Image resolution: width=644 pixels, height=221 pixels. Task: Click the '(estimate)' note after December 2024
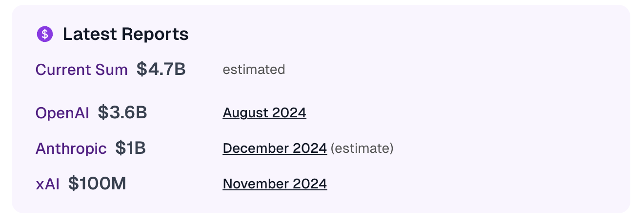(362, 148)
